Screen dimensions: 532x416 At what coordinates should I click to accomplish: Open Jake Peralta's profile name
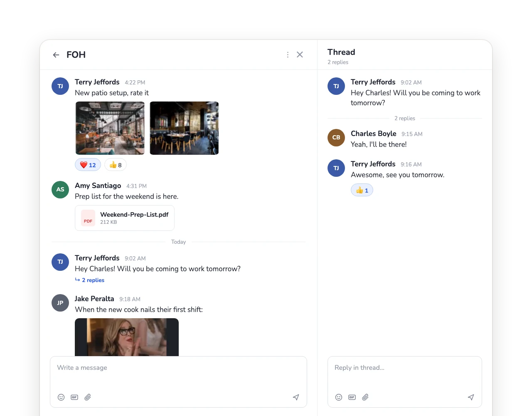[94, 299]
